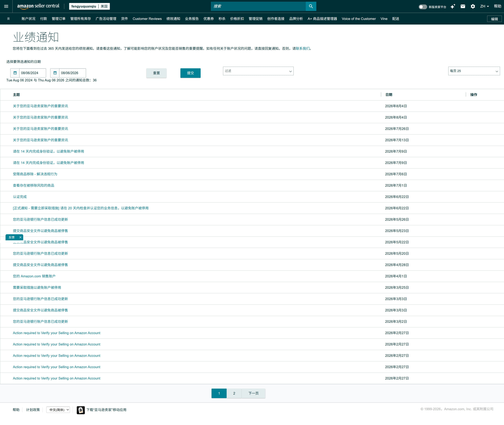Close the feedback tab with X

tap(20, 237)
